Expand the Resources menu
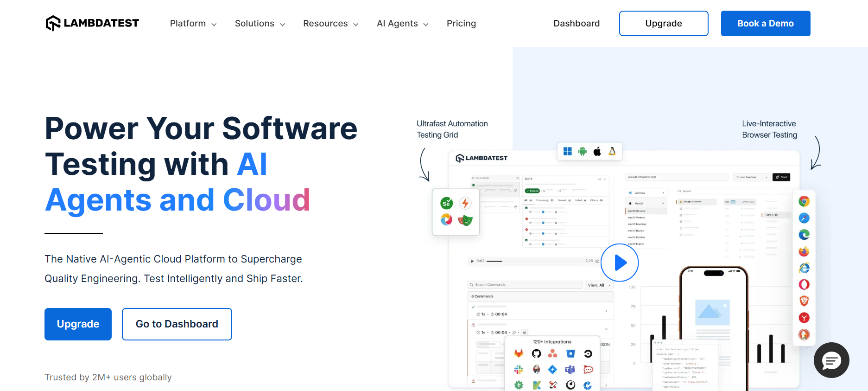 coord(331,24)
